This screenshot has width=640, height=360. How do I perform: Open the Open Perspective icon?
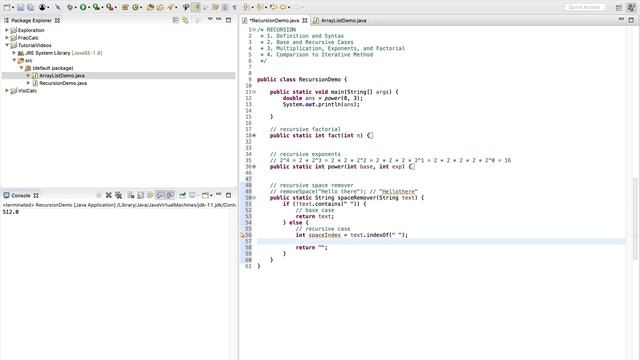619,7
